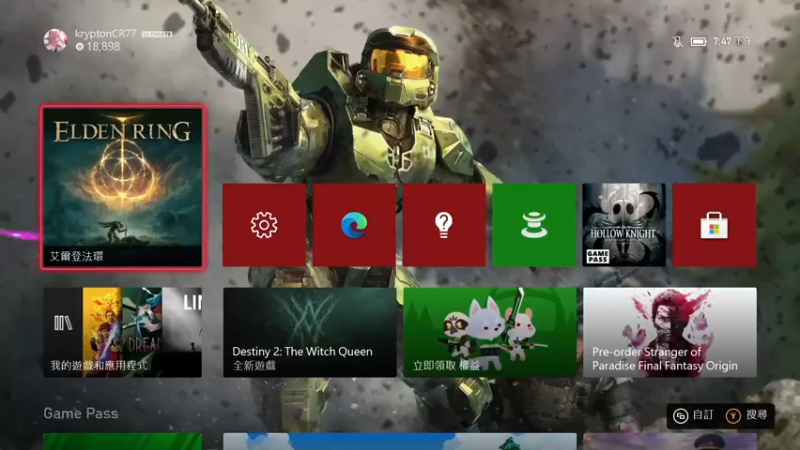
Task: Select the kryptonCR77 gamertag text
Action: tap(106, 34)
